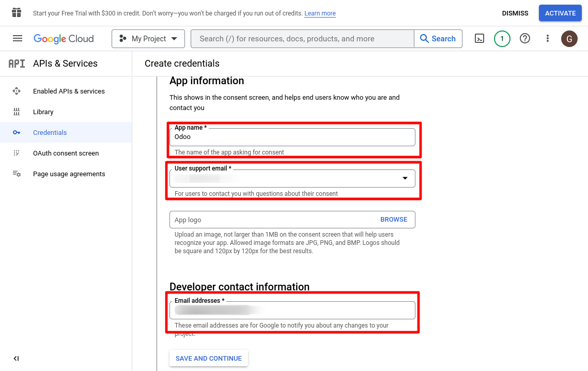The image size is (588, 371).
Task: Expand the User support email dropdown
Action: [405, 178]
